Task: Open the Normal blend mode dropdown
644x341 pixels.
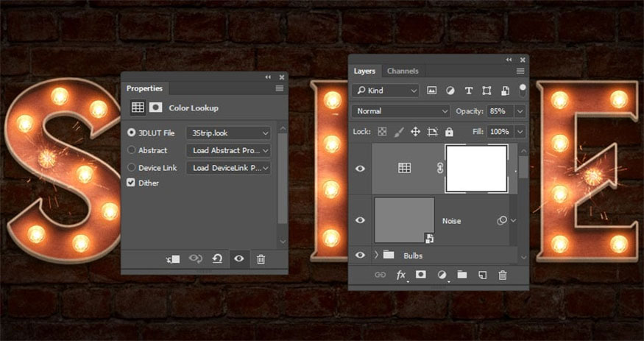Action: [401, 111]
